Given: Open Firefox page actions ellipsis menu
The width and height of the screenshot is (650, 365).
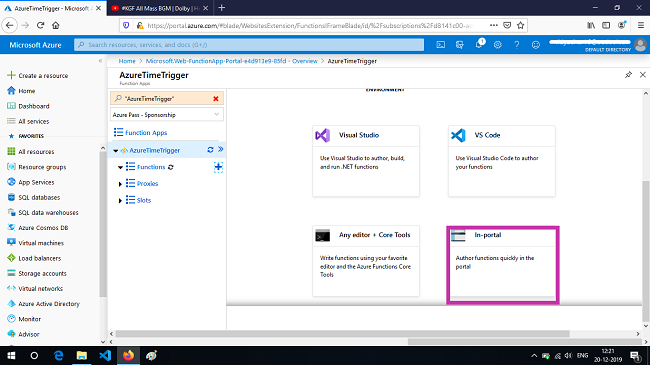Looking at the screenshot, I should pyautogui.click(x=493, y=25).
